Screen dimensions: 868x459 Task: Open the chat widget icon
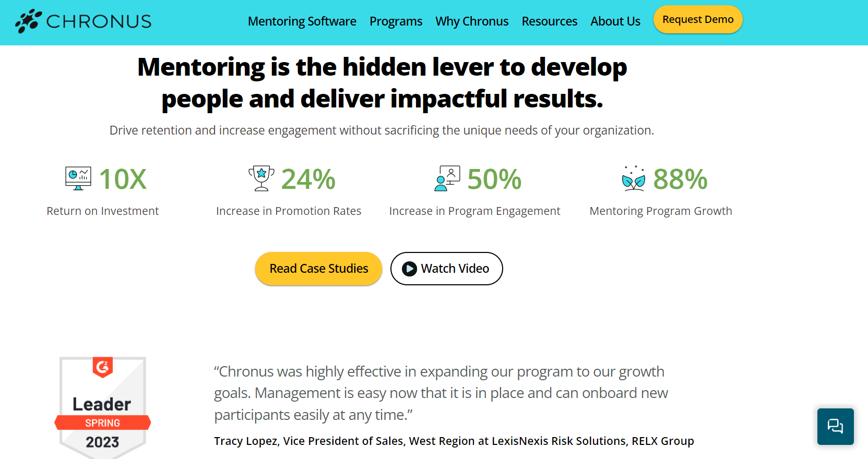click(835, 426)
